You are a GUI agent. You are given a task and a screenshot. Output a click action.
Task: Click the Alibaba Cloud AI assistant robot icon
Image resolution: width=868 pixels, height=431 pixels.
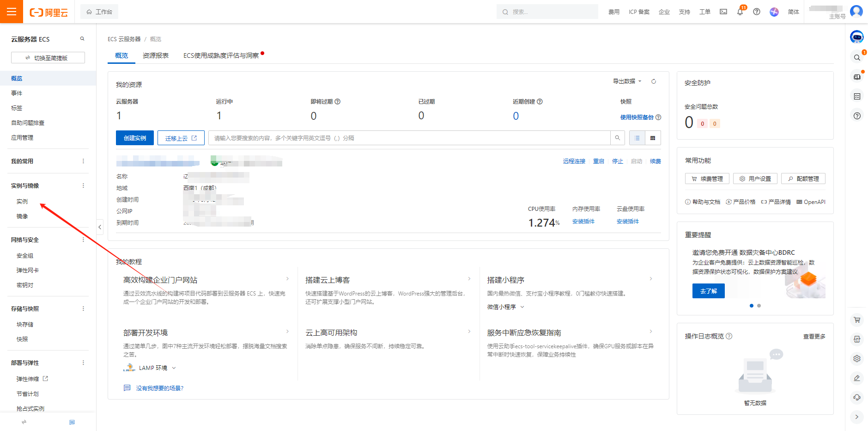click(x=857, y=37)
